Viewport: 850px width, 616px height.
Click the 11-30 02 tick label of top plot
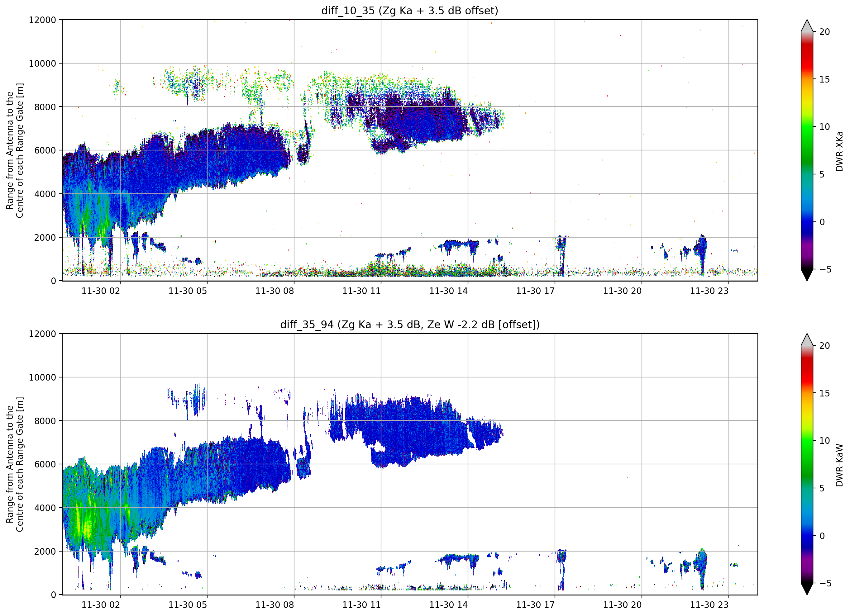pos(101,291)
